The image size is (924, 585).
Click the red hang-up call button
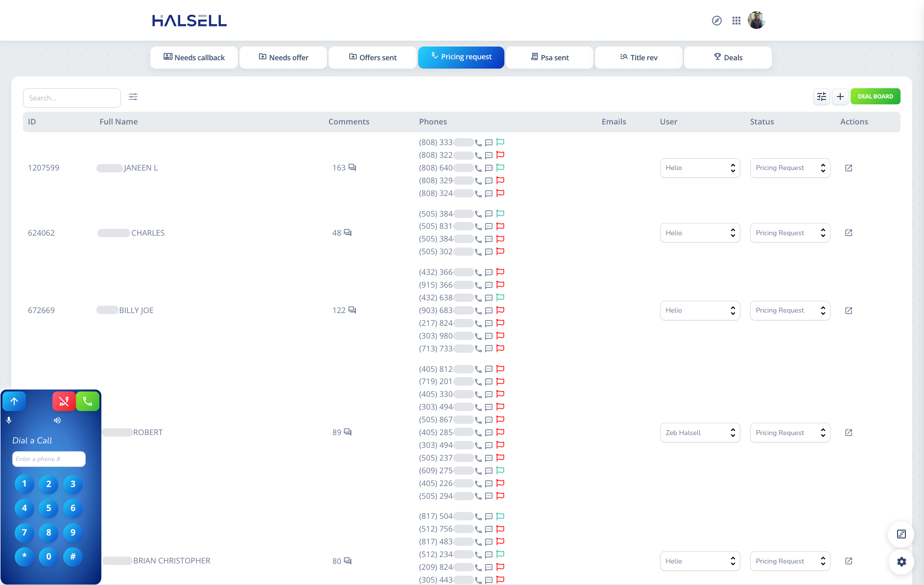pos(64,402)
